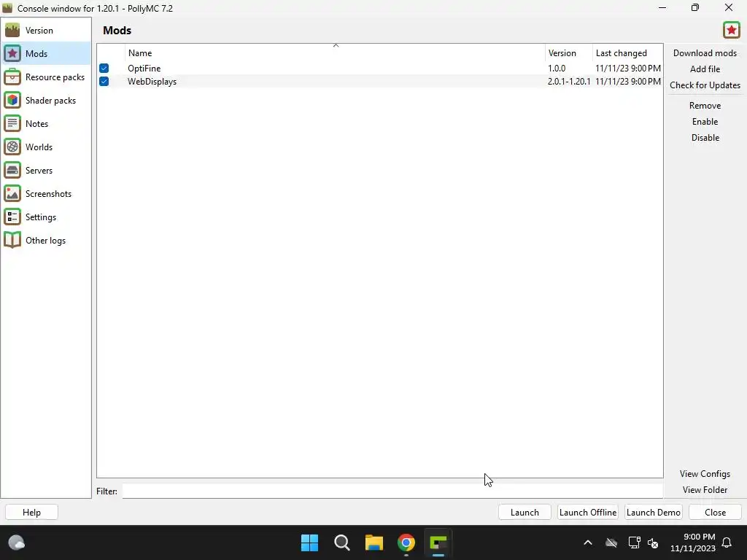Open the weather widget on taskbar
This screenshot has height=560, width=747.
coord(17,542)
